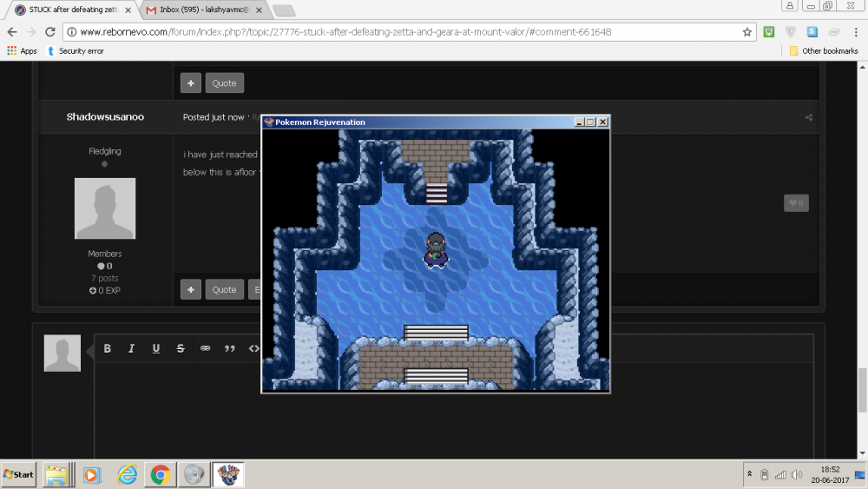Click the page vertical scrollbar thumb
The image size is (868, 489).
[863, 390]
